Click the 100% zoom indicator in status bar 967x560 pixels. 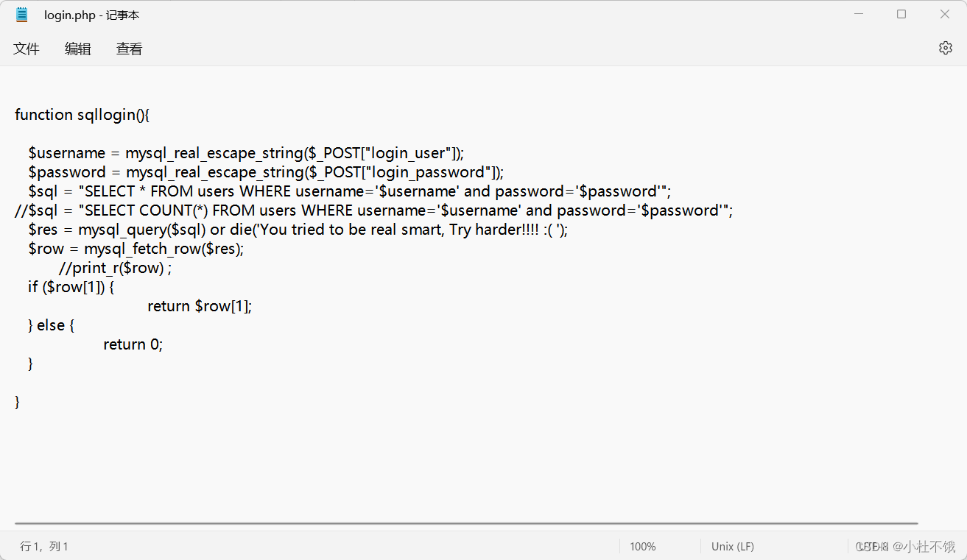pos(642,546)
